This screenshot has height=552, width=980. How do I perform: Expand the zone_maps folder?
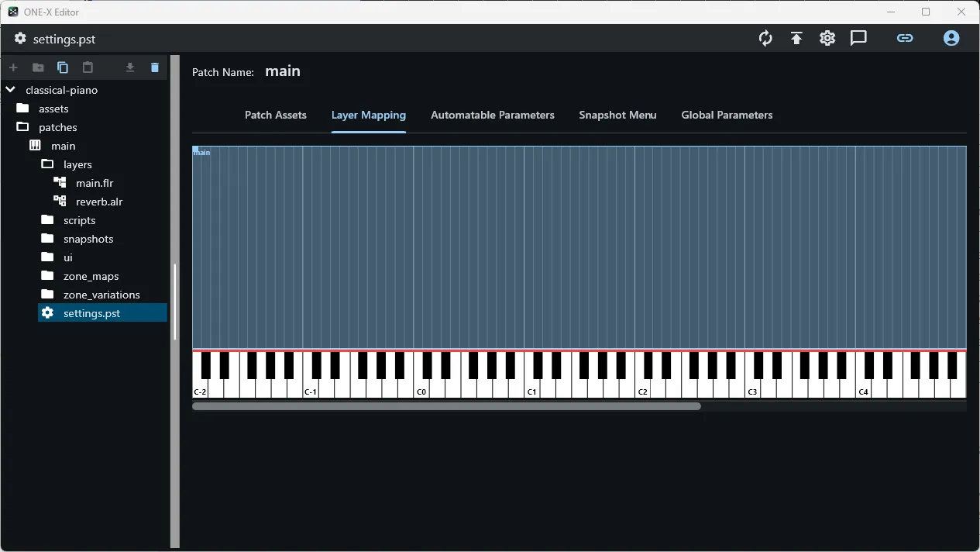pos(47,276)
